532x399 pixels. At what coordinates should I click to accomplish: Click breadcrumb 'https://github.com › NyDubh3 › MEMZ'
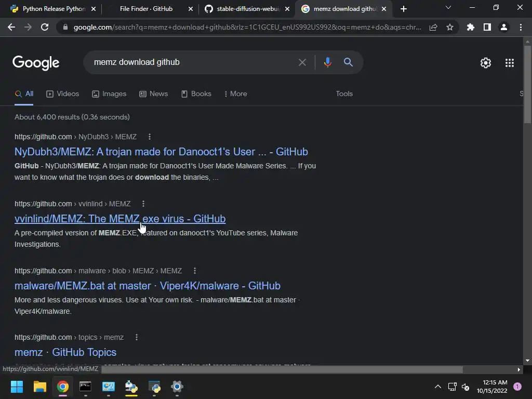[x=76, y=137]
